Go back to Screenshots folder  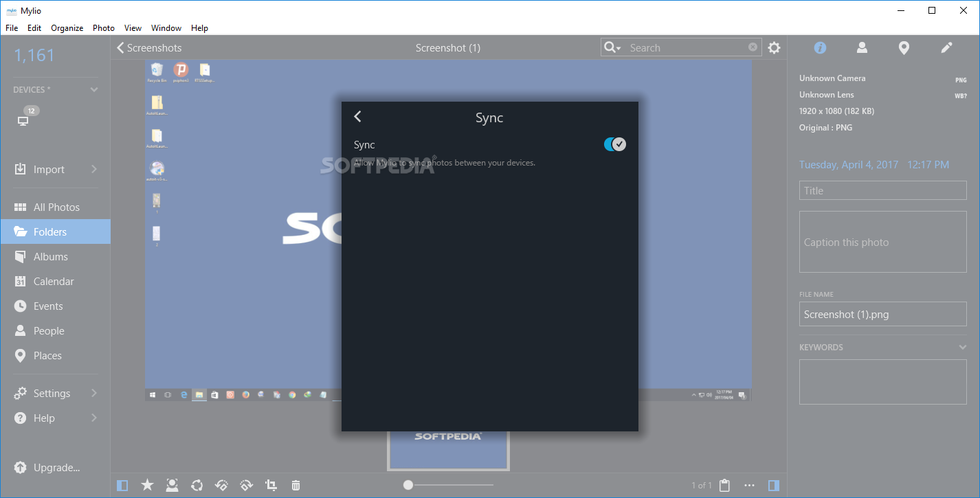point(149,47)
